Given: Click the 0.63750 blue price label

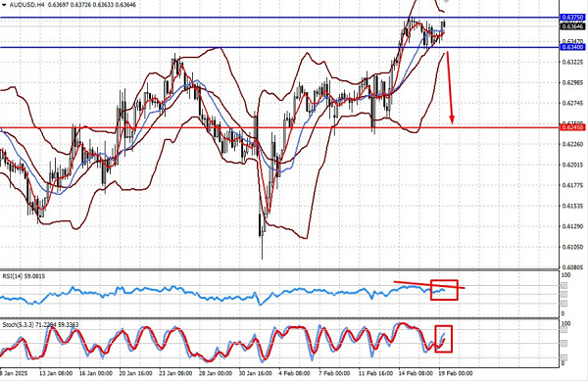Looking at the screenshot, I should pyautogui.click(x=572, y=18).
